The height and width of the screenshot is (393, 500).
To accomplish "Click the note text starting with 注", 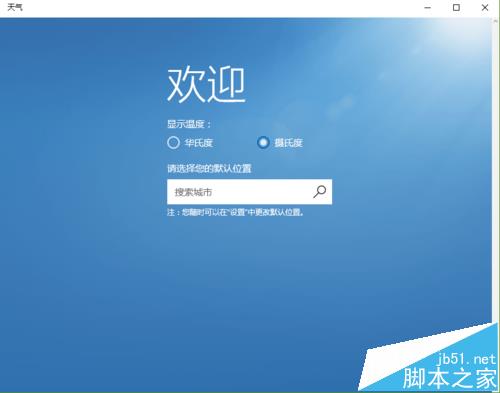I will click(236, 212).
